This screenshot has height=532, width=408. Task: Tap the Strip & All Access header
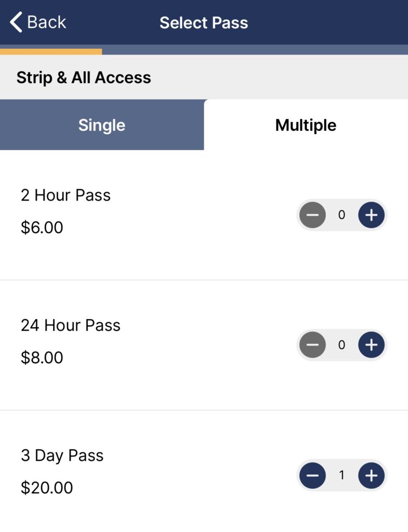point(84,77)
